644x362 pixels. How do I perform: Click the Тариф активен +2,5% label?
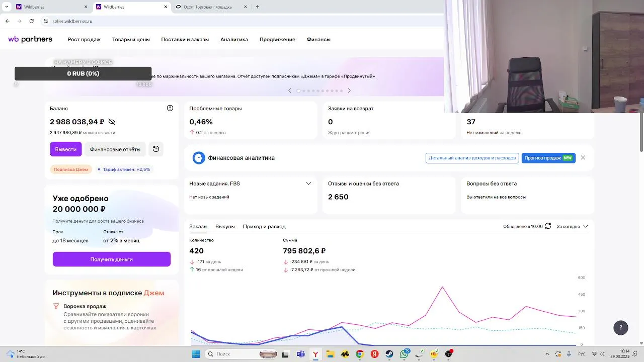[124, 169]
